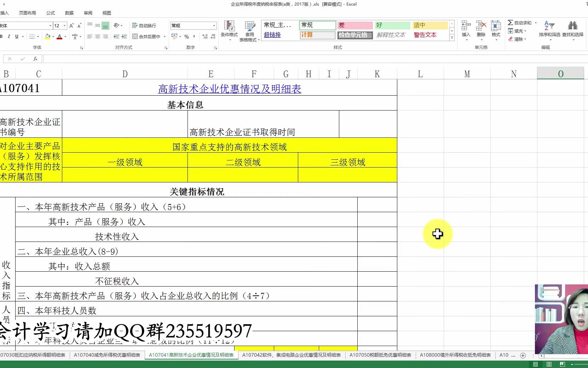Click the 高新技术企业优惠情况及明细表 hyperlink
Viewport: 588px width, 368px height.
230,89
